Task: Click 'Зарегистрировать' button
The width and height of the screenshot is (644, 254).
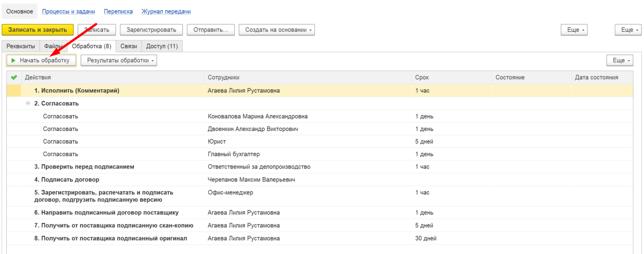Action: [151, 30]
